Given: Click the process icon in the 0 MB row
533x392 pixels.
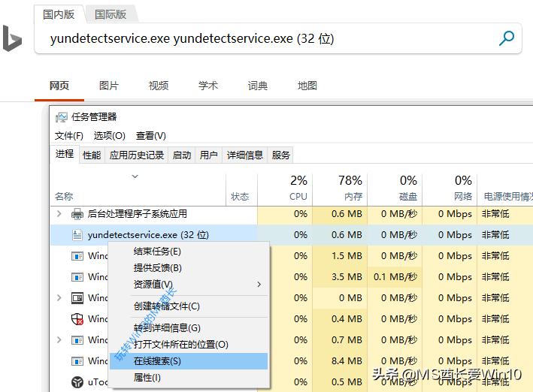Looking at the screenshot, I should [x=77, y=298].
